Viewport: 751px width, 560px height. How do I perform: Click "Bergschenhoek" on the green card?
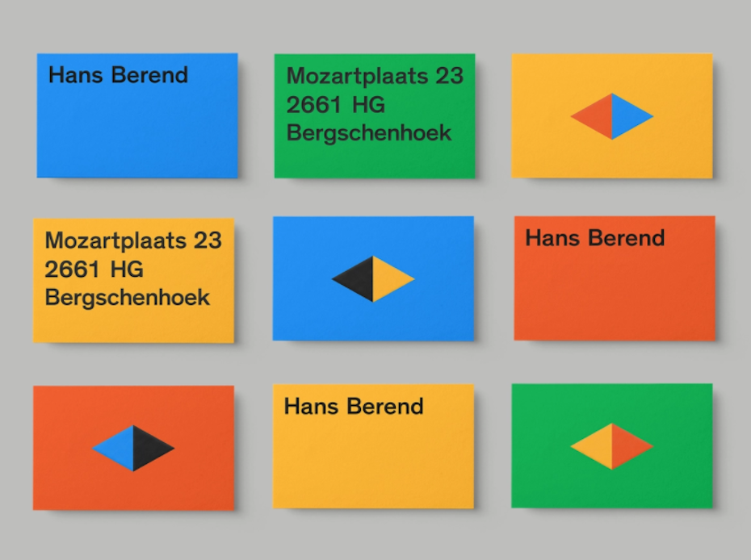click(369, 133)
